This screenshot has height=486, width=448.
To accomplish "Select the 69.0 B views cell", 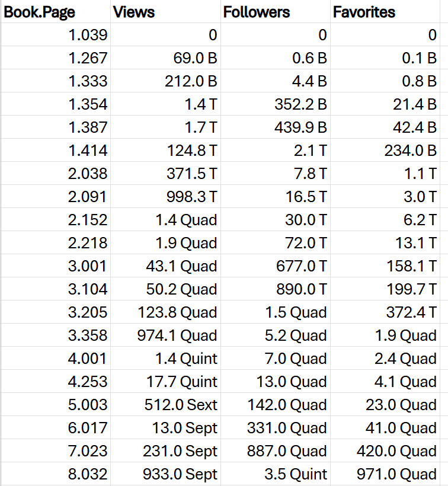I will (x=165, y=57).
